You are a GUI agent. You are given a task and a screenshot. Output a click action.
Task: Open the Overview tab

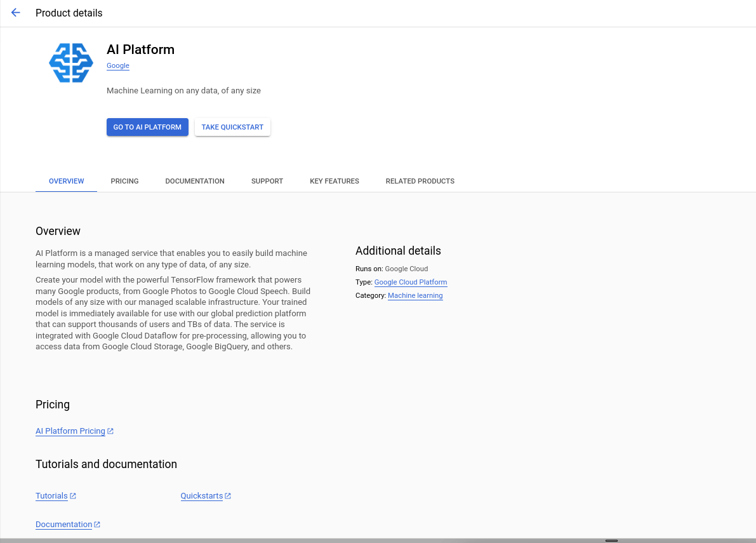(x=66, y=182)
